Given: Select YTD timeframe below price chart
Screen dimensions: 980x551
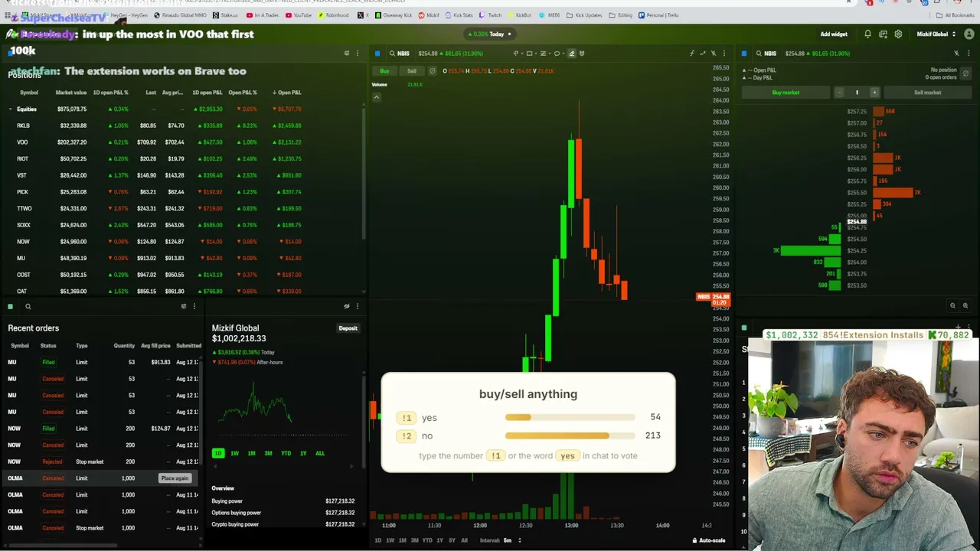Looking at the screenshot, I should (427, 540).
